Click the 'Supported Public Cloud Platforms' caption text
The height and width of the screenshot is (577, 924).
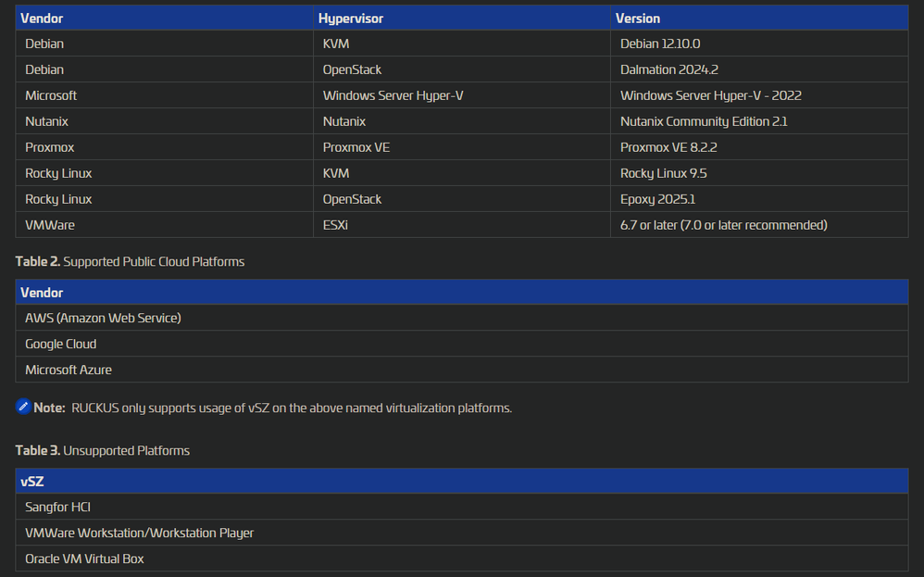coord(154,261)
